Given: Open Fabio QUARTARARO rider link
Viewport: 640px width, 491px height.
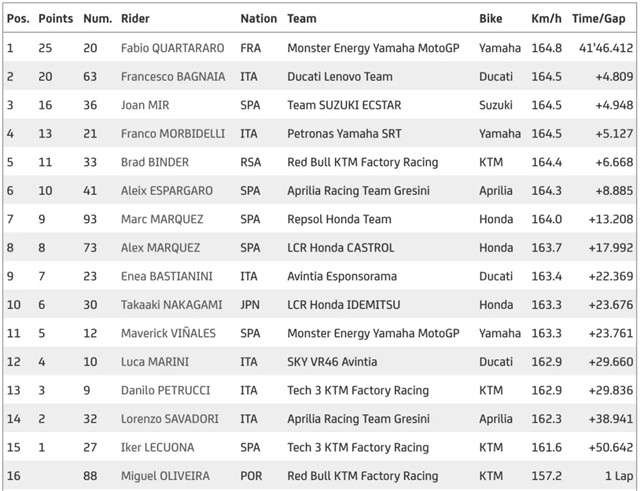Looking at the screenshot, I should 172,48.
